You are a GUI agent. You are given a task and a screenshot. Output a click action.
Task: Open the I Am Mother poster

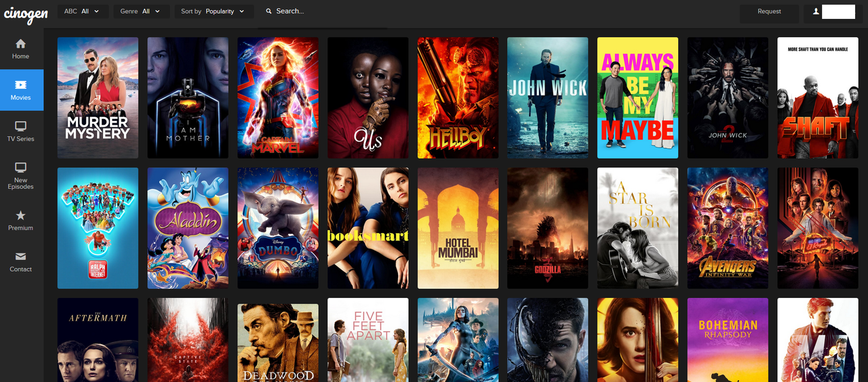[x=188, y=98]
